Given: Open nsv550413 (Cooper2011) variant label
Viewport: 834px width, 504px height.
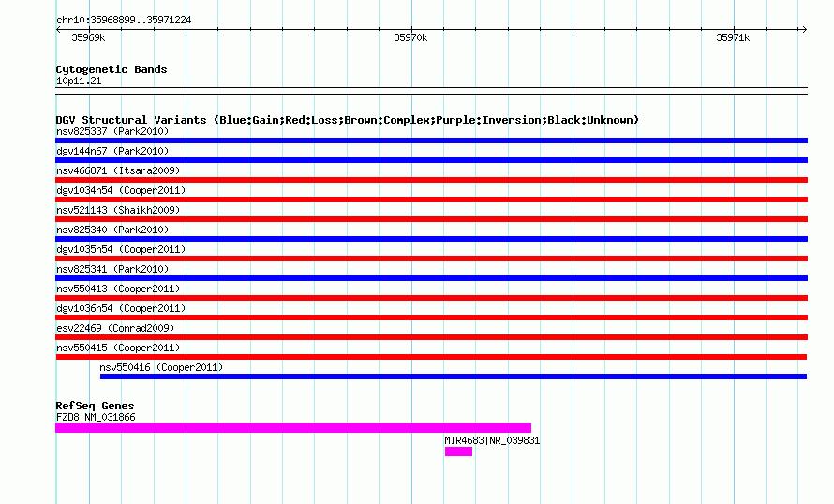Looking at the screenshot, I should 118,289.
